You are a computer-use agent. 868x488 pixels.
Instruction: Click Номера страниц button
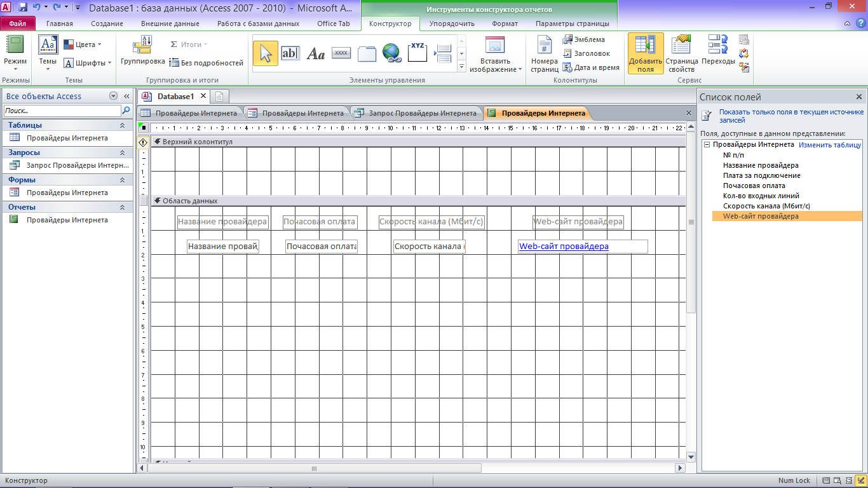click(x=545, y=55)
